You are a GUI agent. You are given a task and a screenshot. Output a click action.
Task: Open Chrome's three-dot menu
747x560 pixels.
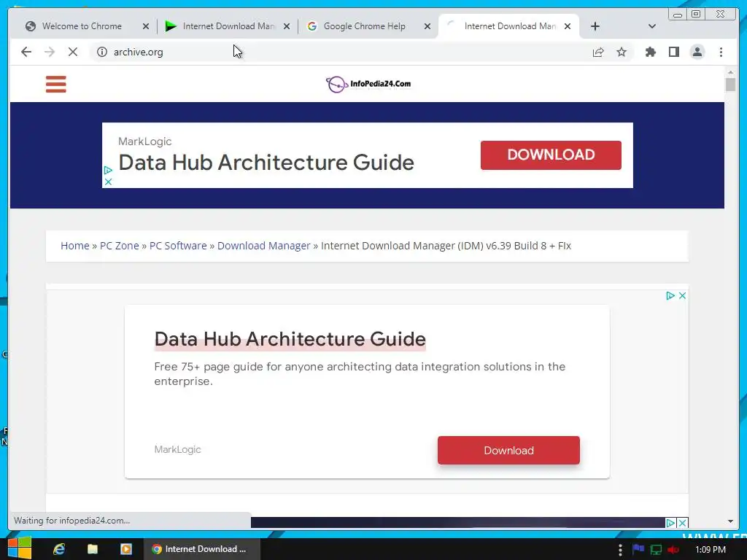point(721,52)
